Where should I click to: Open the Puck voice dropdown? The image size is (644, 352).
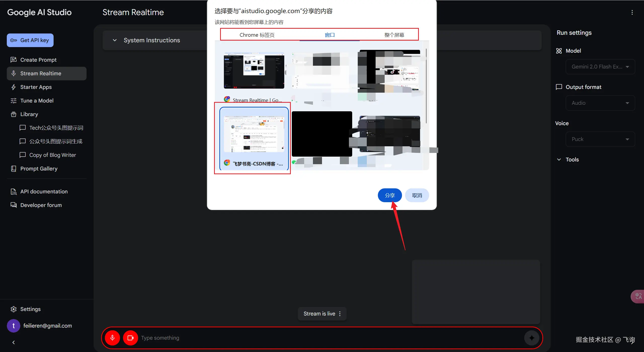tap(600, 139)
